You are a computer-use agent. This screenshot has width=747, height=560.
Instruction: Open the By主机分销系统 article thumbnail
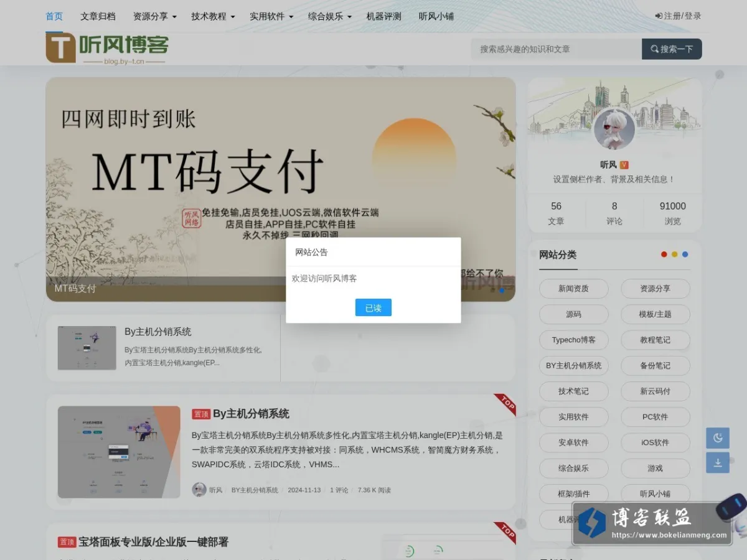pos(119,452)
